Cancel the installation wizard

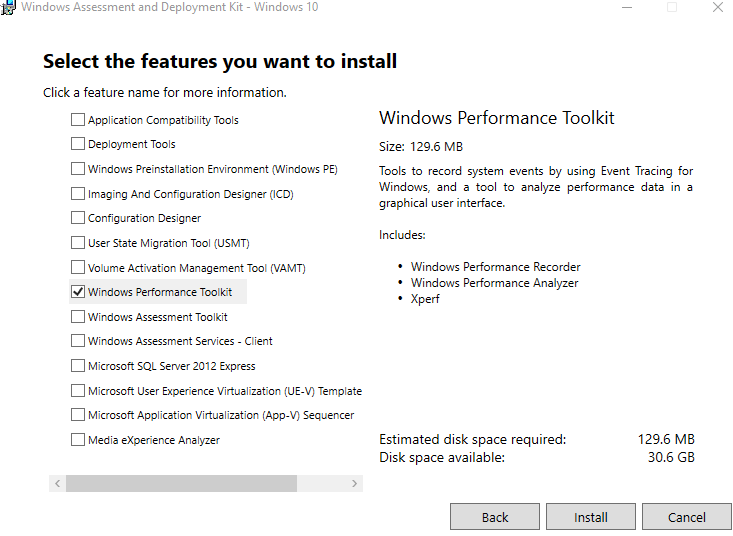[686, 517]
